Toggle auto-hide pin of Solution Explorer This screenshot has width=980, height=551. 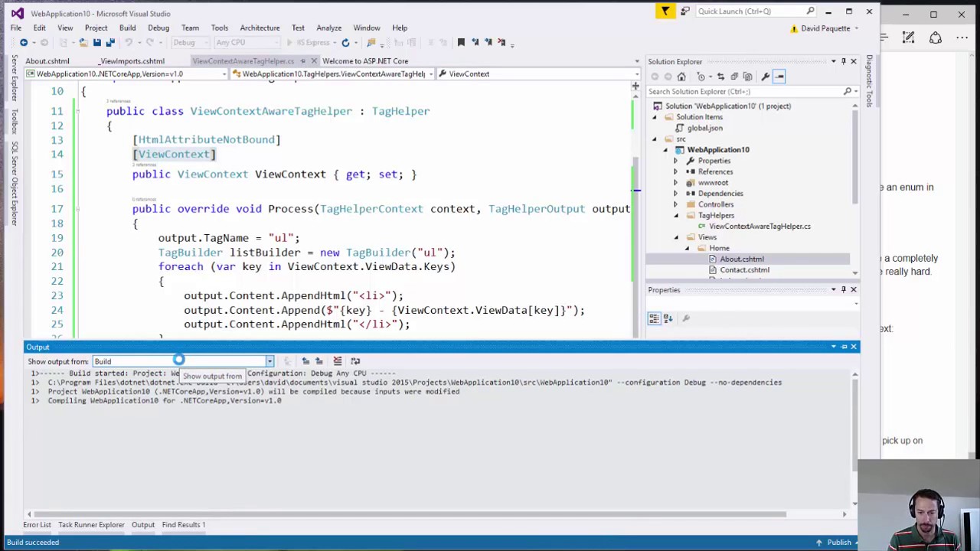tap(844, 61)
